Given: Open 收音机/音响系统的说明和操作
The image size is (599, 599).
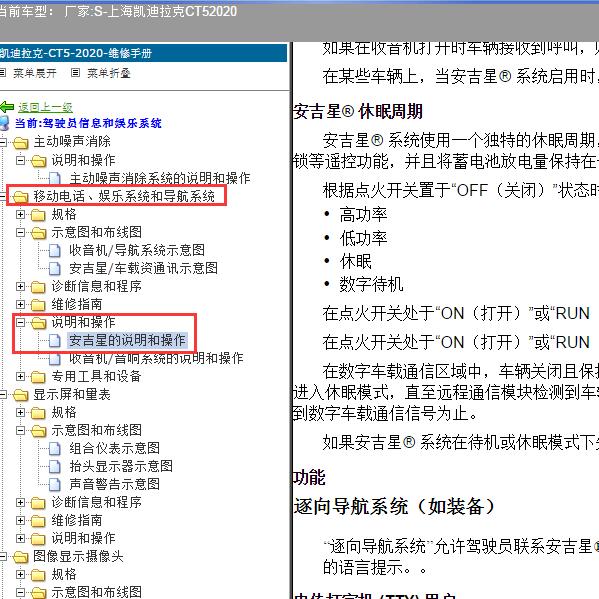Looking at the screenshot, I should pos(156,358).
